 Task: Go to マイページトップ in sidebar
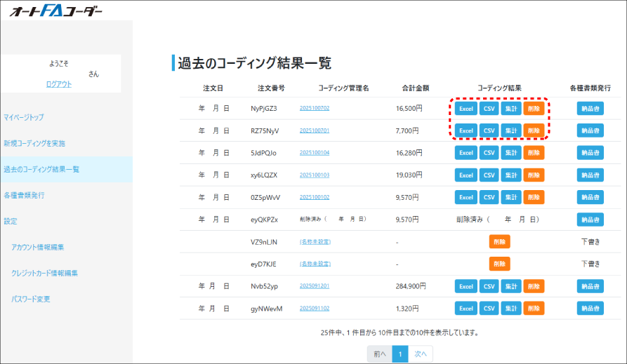tap(23, 117)
